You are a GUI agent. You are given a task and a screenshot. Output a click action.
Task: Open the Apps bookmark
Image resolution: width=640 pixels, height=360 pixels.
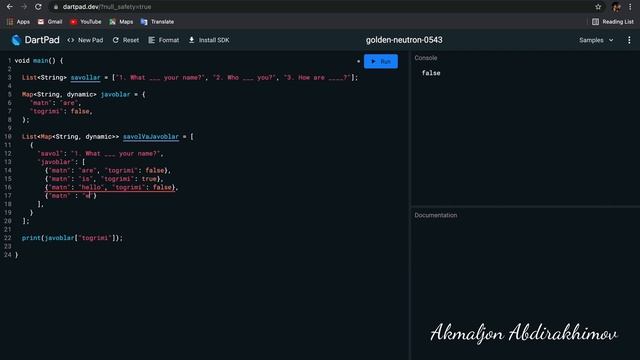(18, 22)
